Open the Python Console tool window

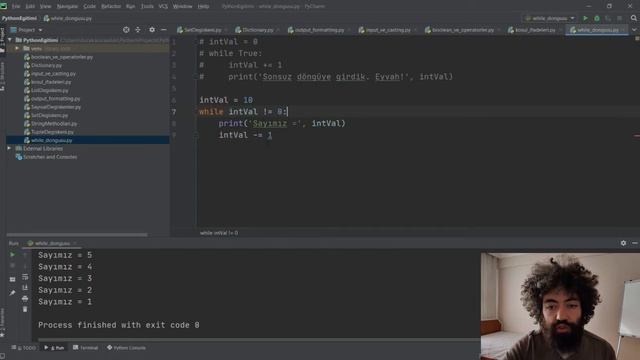(127, 348)
